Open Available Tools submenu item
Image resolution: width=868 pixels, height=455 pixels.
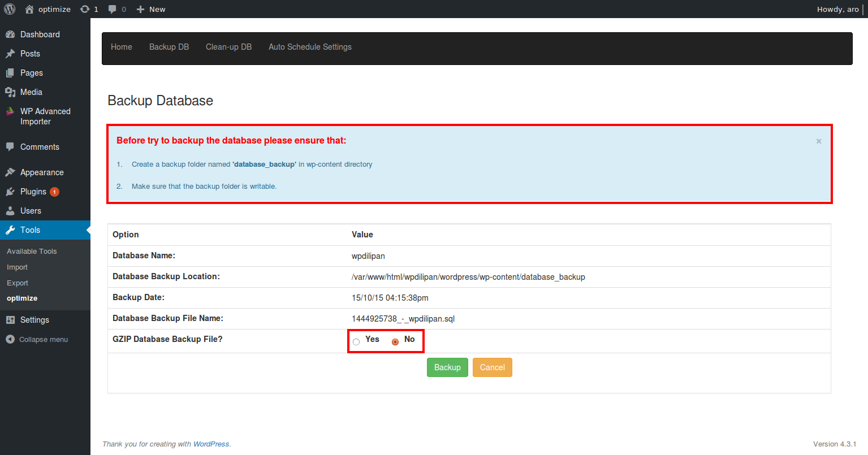(x=32, y=252)
